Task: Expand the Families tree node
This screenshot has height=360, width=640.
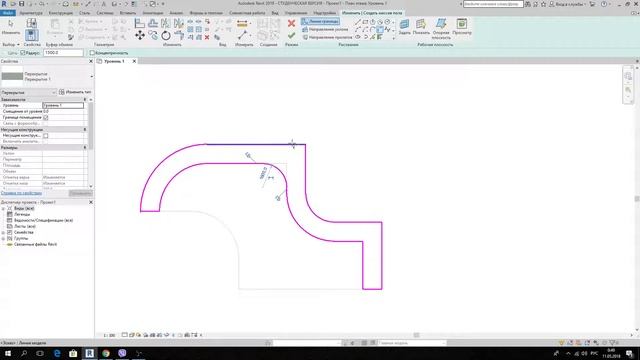Action: tap(3, 232)
